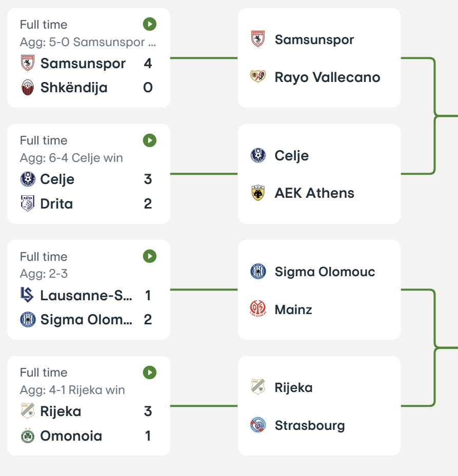Click the Samsunspor crest in left match card

[27, 64]
